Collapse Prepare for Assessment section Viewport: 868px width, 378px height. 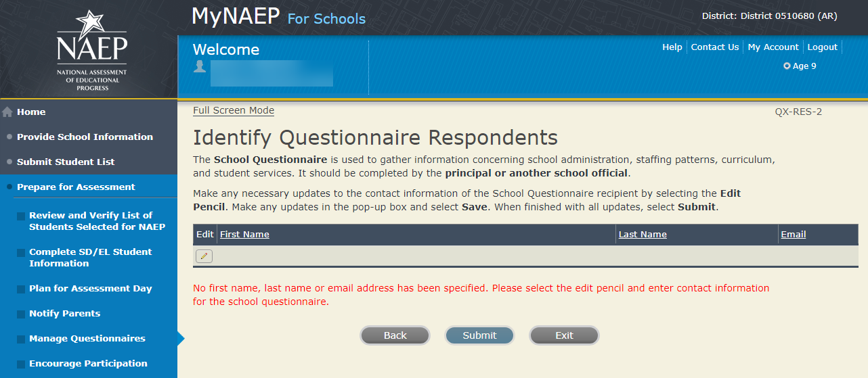[76, 187]
